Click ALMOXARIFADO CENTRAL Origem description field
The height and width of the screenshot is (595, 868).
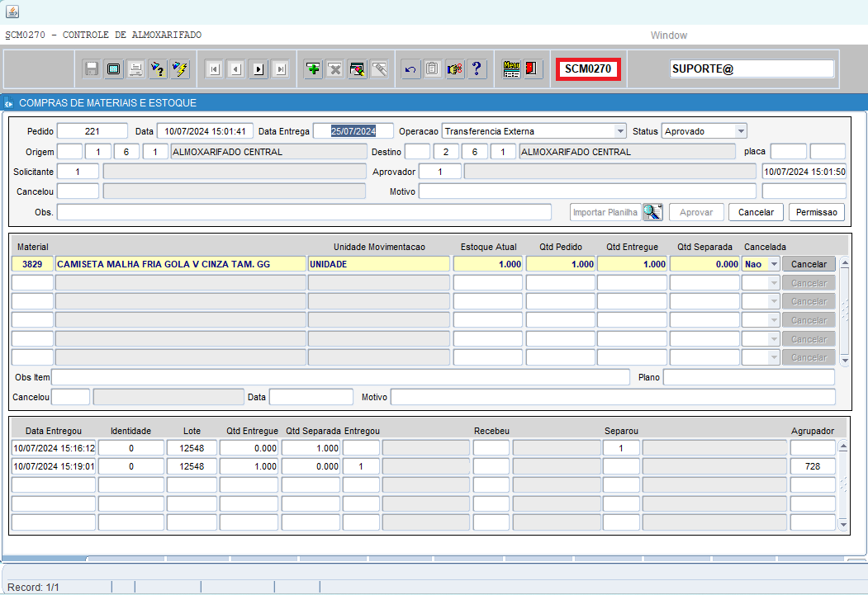coord(268,152)
